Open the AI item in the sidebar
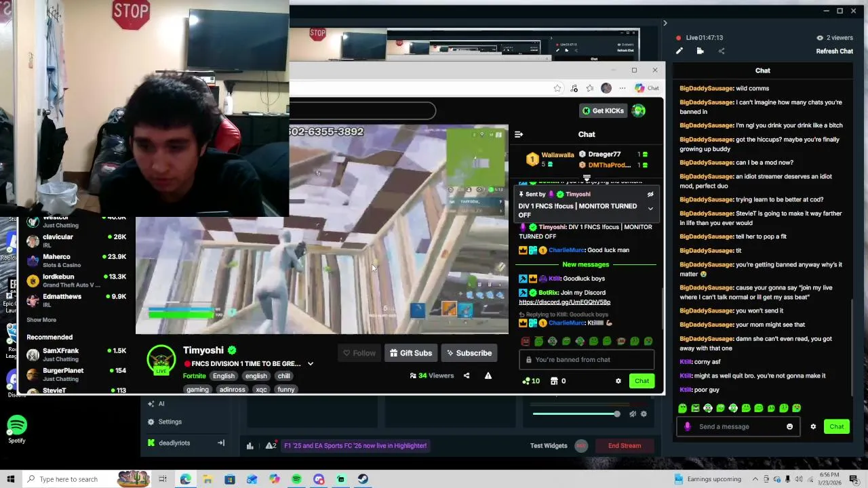 click(x=156, y=403)
